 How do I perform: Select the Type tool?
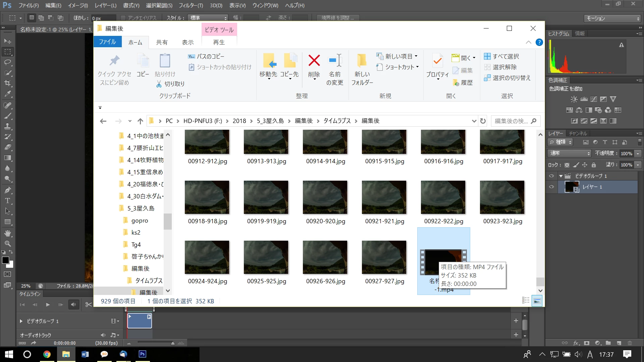click(7, 201)
